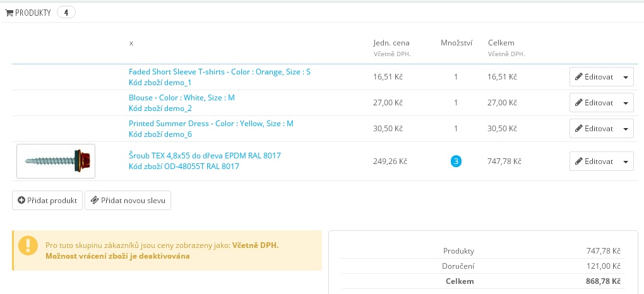Click the Přidat novou slevu button
Image resolution: width=644 pixels, height=294 pixels.
(128, 201)
